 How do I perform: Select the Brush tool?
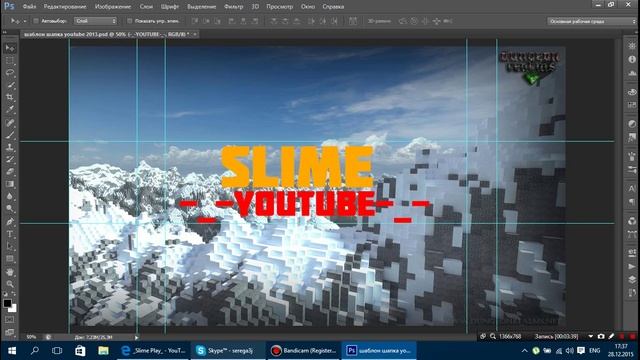pos(10,135)
